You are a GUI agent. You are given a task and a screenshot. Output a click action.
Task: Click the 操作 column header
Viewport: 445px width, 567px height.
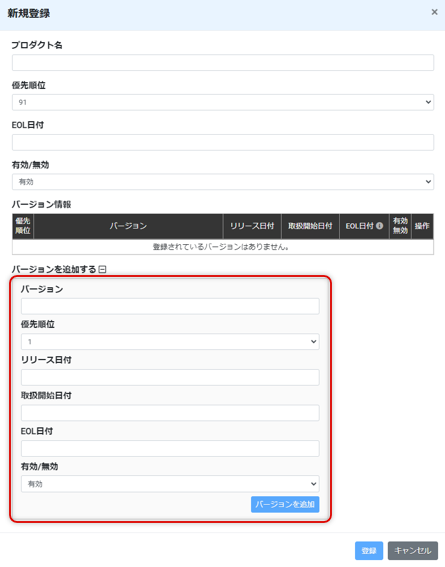[x=422, y=226]
